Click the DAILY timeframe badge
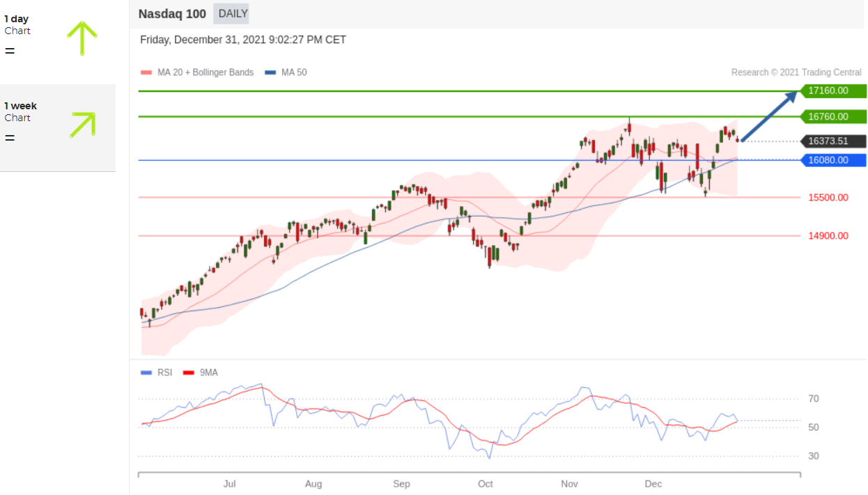 click(232, 13)
